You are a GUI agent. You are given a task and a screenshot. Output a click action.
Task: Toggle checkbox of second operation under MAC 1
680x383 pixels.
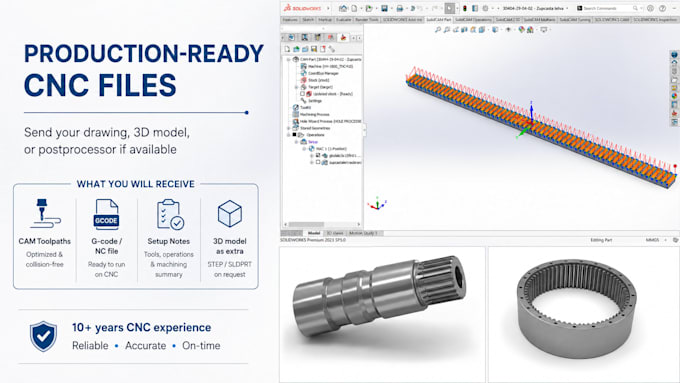[318, 162]
